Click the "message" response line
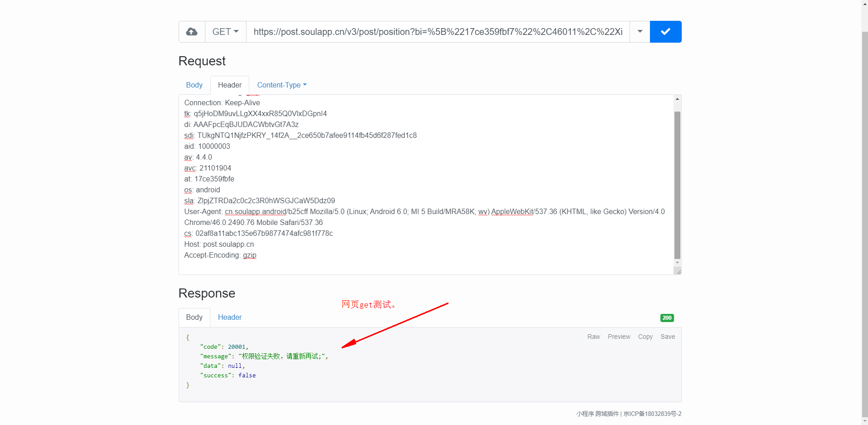 pyautogui.click(x=264, y=357)
